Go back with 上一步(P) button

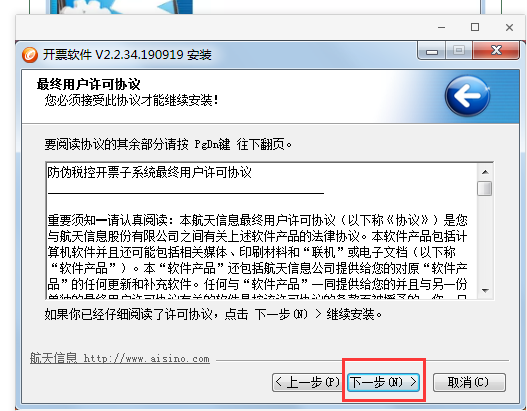(x=307, y=382)
